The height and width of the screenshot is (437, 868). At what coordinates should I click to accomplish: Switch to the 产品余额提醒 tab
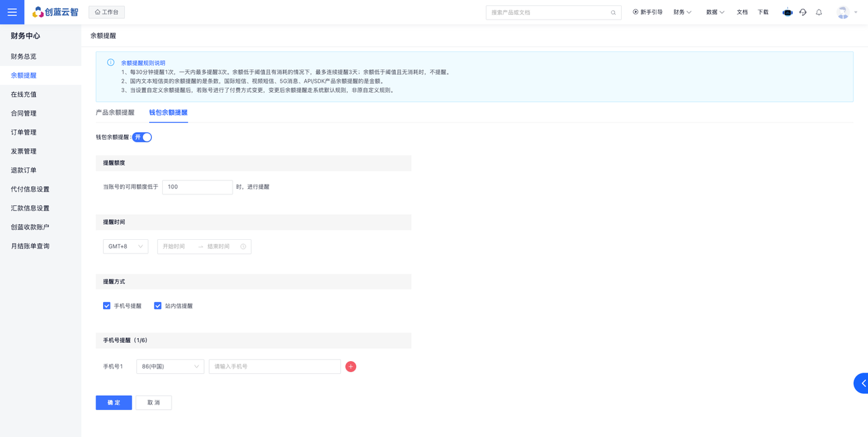[x=115, y=112]
